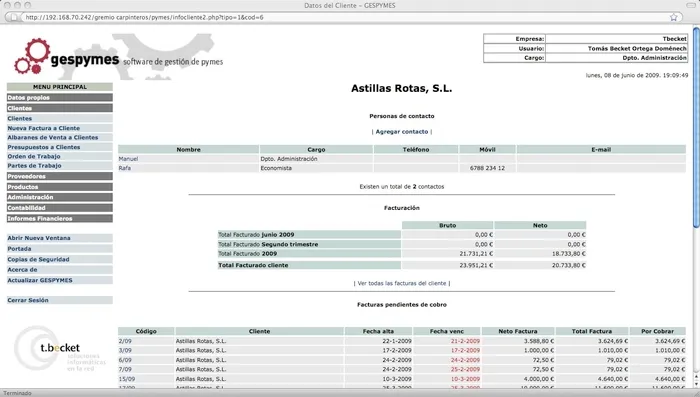Click the MENU PRINCIPAL header
Image resolution: width=700 pixels, height=397 pixels.
59,87
